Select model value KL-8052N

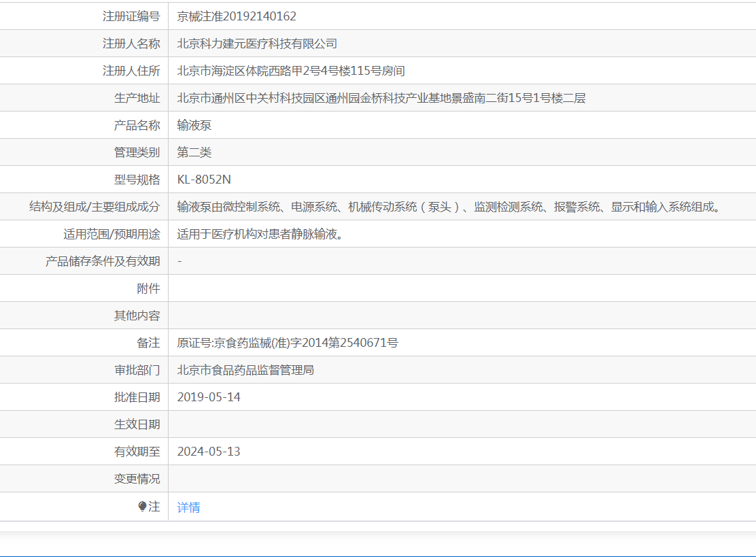coord(204,180)
